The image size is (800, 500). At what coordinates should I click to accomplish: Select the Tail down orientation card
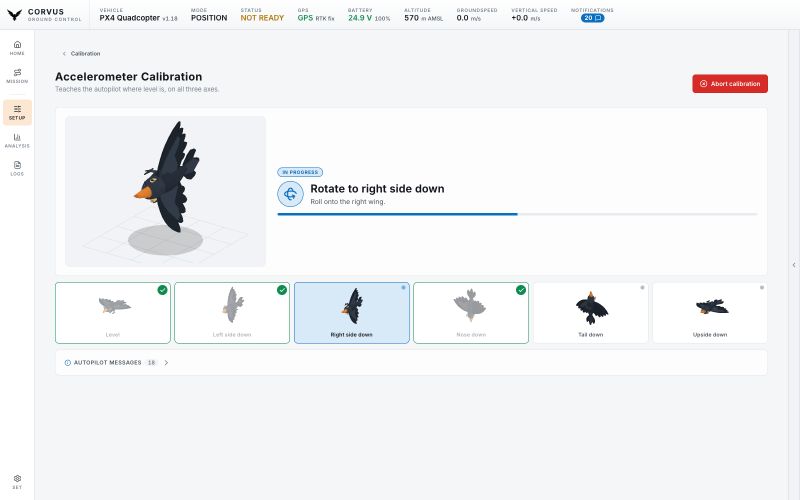[590, 313]
